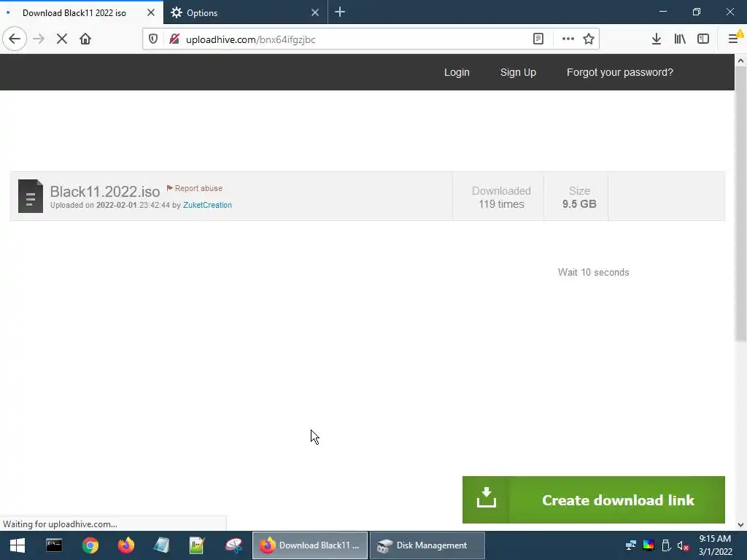747x560 pixels.
Task: Click the pinned Firefox taskbar icon
Action: pos(126,545)
